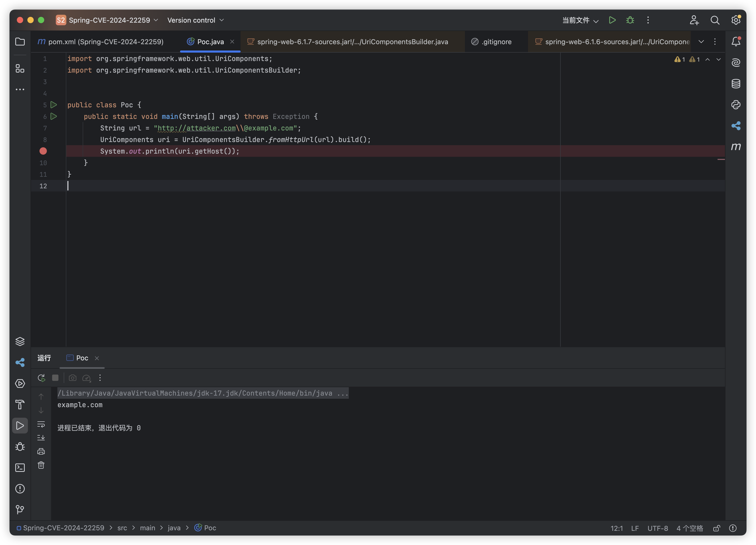Click the java breadcrumb
The width and height of the screenshot is (756, 545).
click(x=174, y=528)
